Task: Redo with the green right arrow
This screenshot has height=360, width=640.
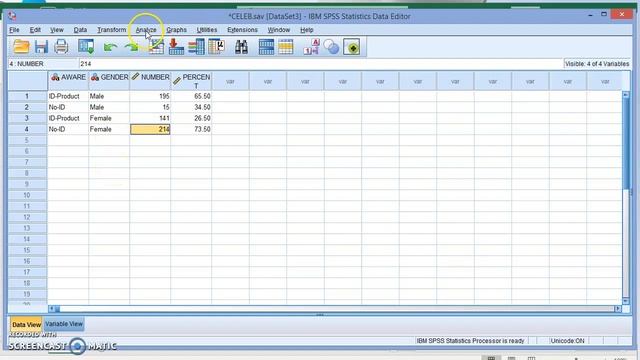Action: (131, 48)
